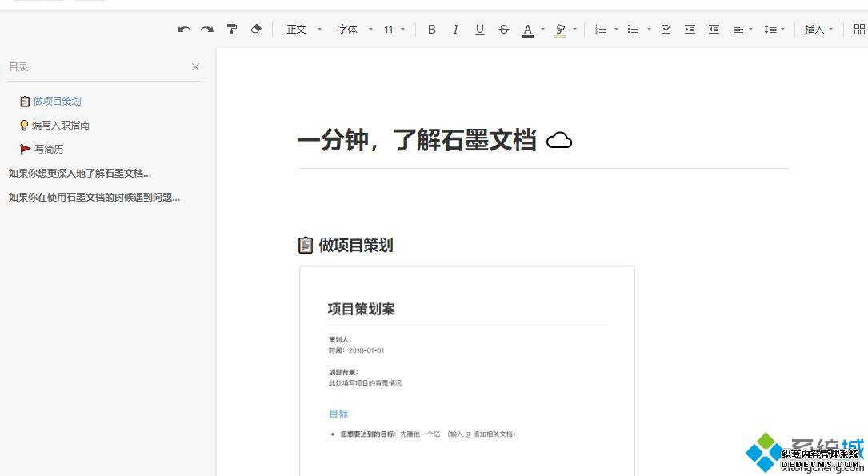
Task: Click the 做项目策划 section heading in document
Action: [x=356, y=245]
